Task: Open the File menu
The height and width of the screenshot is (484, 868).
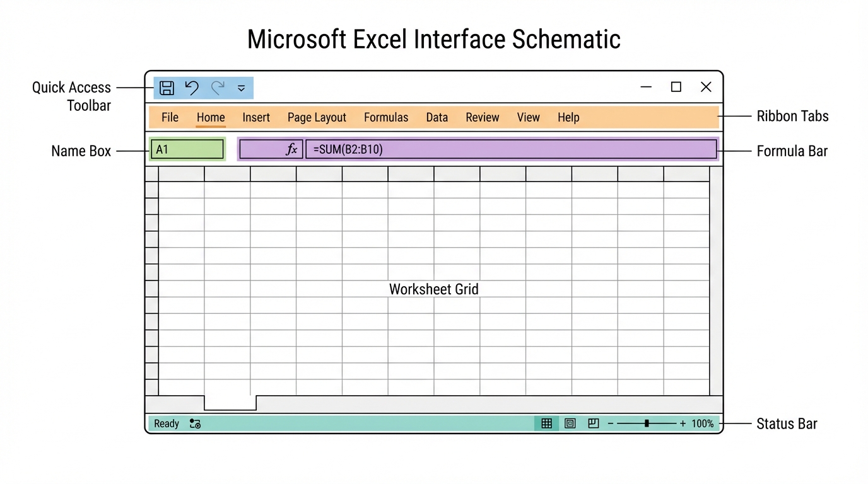Action: click(170, 117)
